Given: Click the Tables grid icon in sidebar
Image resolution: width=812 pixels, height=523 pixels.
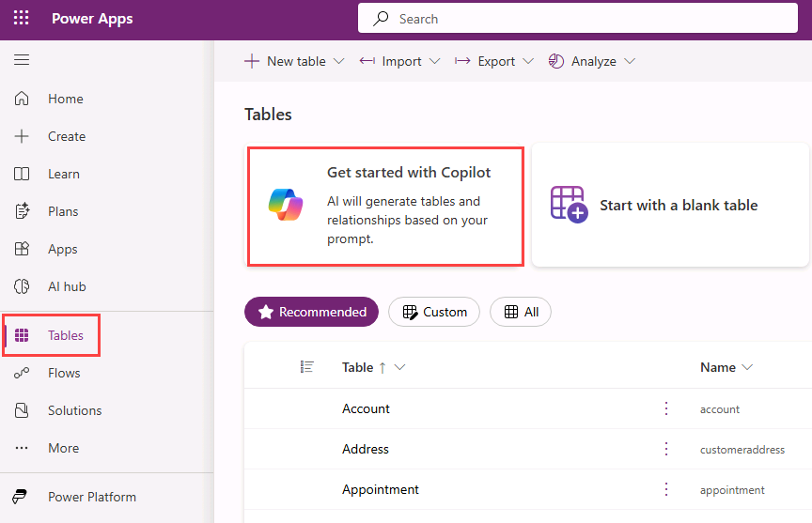Looking at the screenshot, I should 22,335.
